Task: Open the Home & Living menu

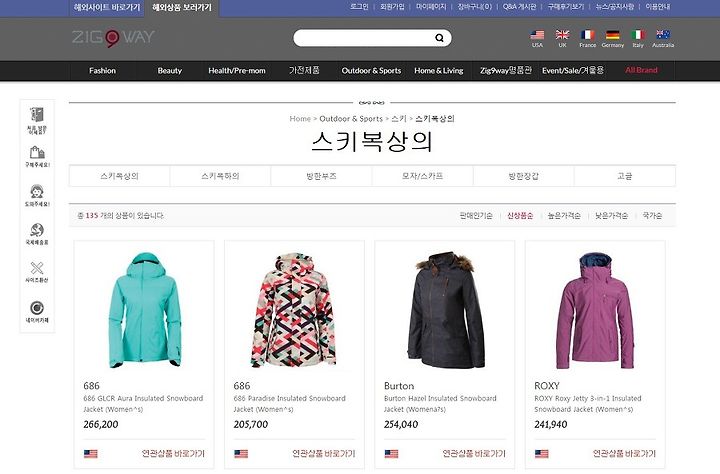Action: coord(439,71)
